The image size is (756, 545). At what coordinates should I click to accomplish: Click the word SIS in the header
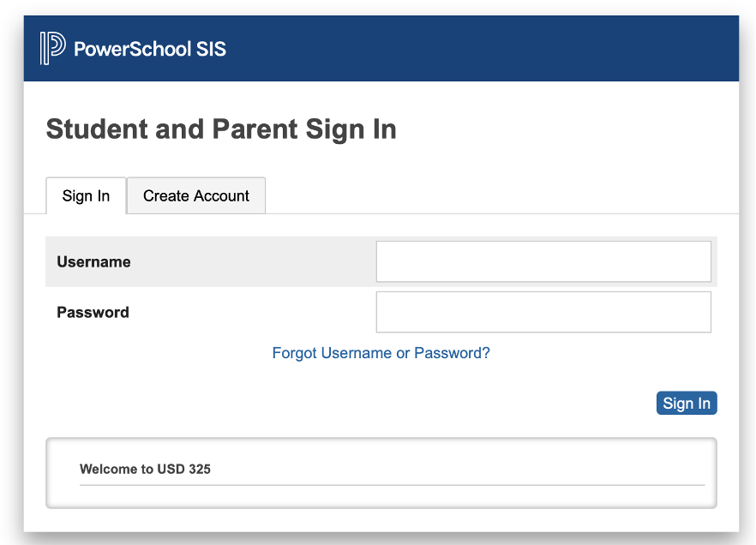pyautogui.click(x=211, y=49)
